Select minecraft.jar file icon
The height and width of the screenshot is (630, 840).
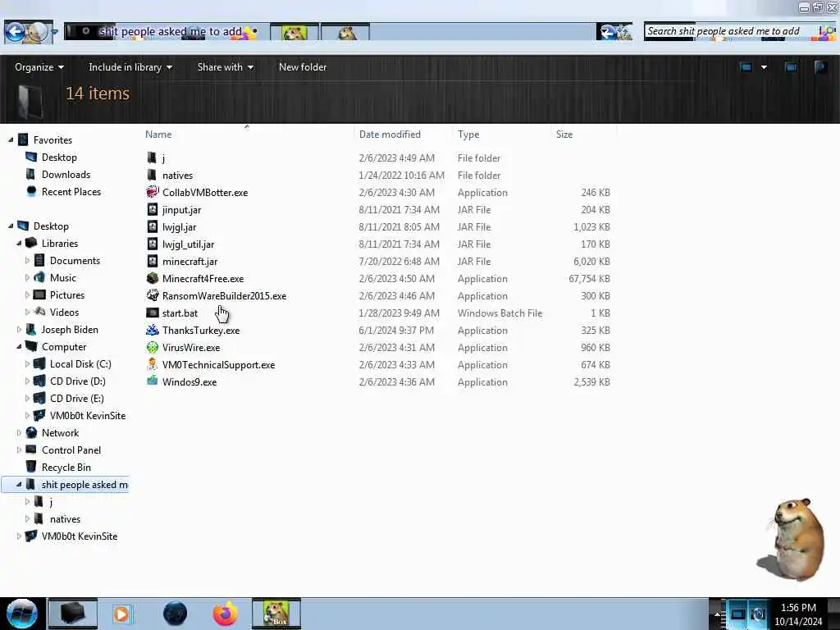[x=152, y=261]
